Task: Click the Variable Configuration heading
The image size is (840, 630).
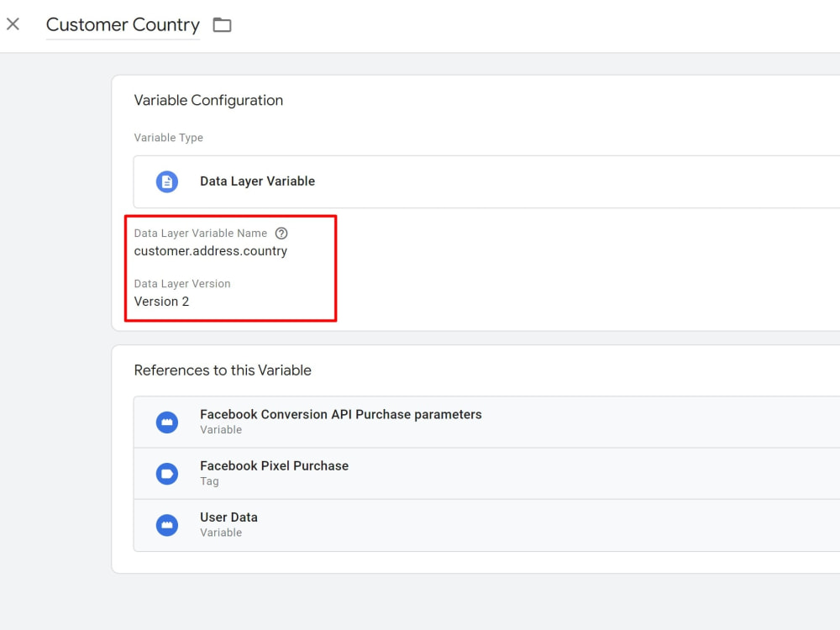Action: click(x=208, y=100)
